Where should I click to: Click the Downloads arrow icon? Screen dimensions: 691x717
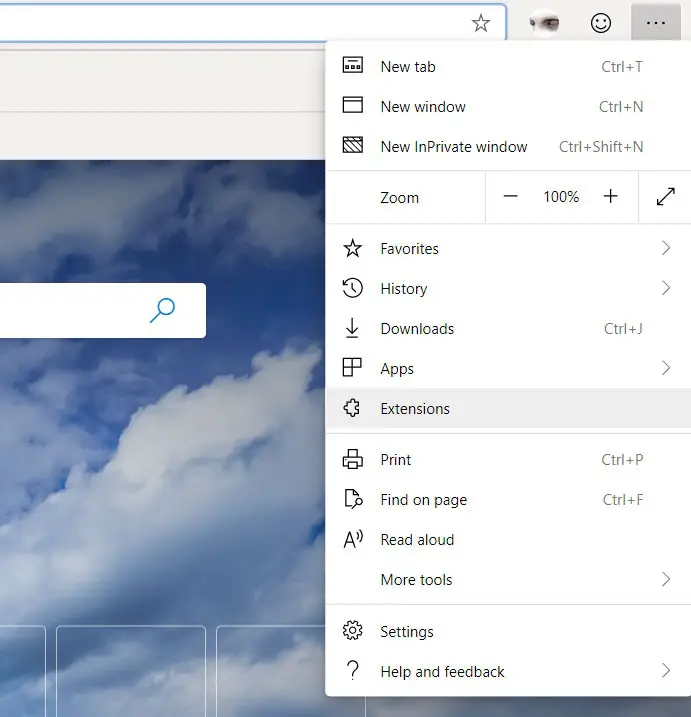coord(352,328)
